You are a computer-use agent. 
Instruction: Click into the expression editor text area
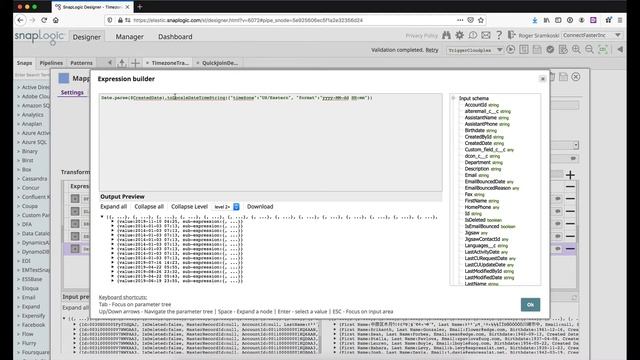pos(271,142)
